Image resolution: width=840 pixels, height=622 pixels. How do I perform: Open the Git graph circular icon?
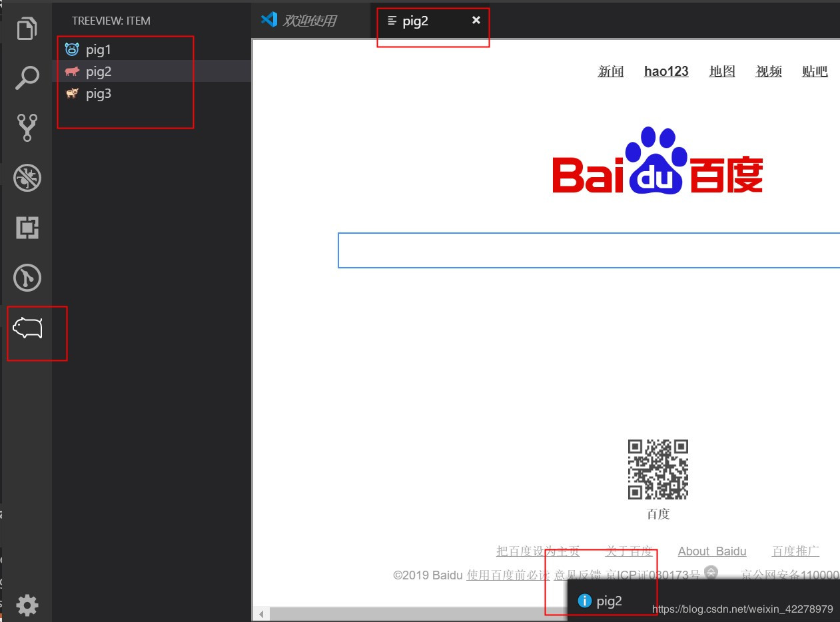[x=27, y=278]
